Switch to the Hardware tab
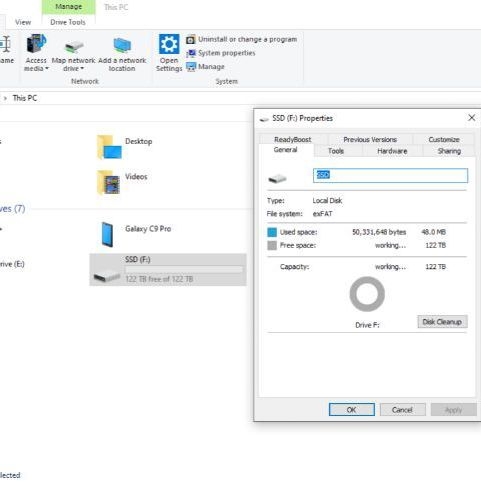Image resolution: width=481 pixels, height=481 pixels. (x=392, y=151)
